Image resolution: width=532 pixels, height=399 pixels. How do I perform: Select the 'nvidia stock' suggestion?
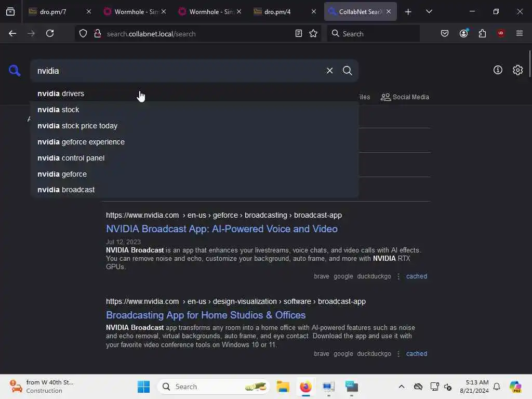[194, 110]
